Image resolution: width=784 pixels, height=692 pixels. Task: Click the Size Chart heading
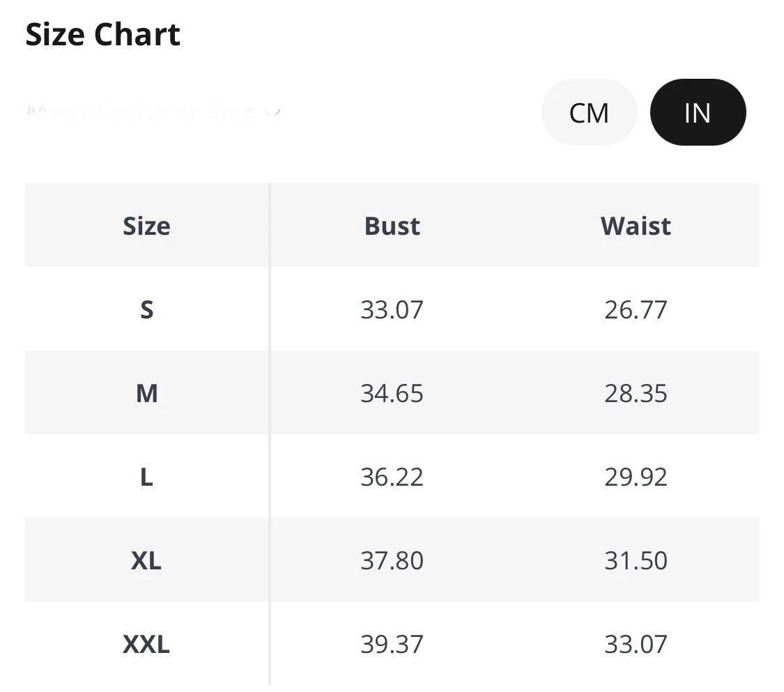click(x=102, y=35)
